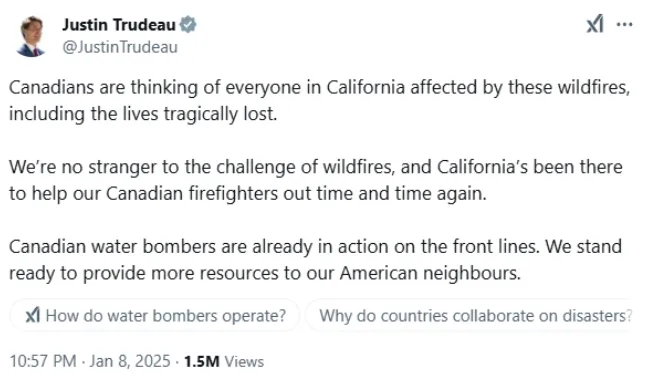Click the Views label

click(244, 362)
